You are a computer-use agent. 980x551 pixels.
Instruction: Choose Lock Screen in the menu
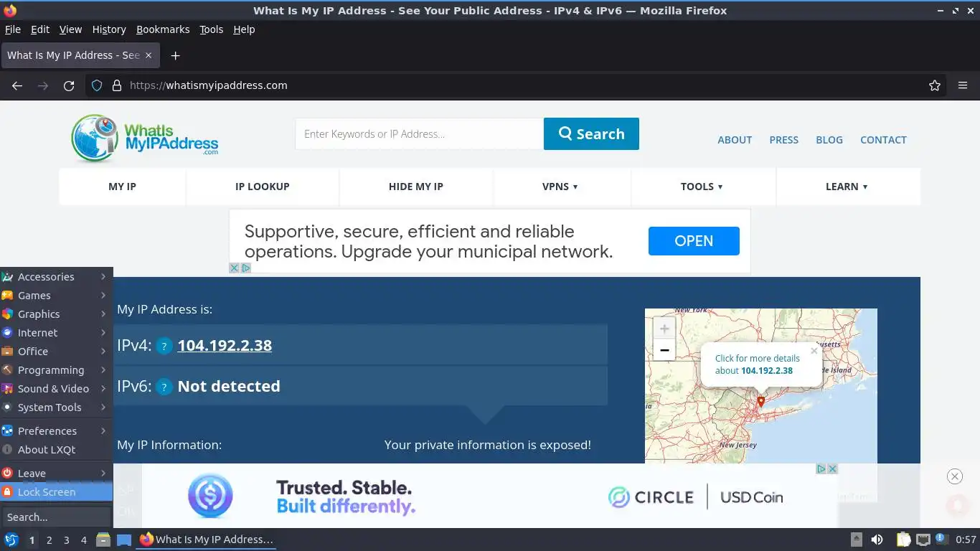[56, 492]
